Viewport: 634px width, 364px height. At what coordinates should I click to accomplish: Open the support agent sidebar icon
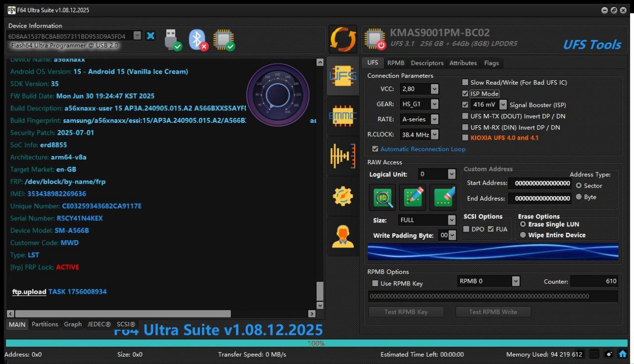(x=343, y=236)
